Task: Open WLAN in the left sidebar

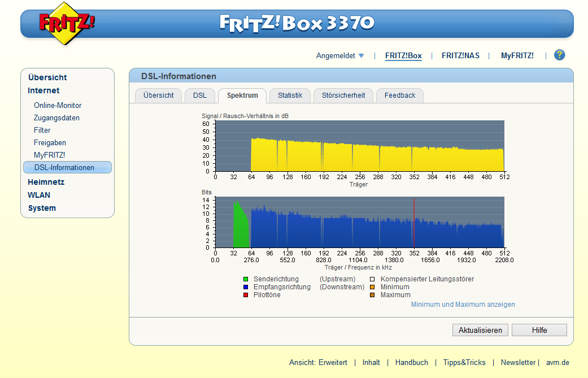Action: pos(39,195)
